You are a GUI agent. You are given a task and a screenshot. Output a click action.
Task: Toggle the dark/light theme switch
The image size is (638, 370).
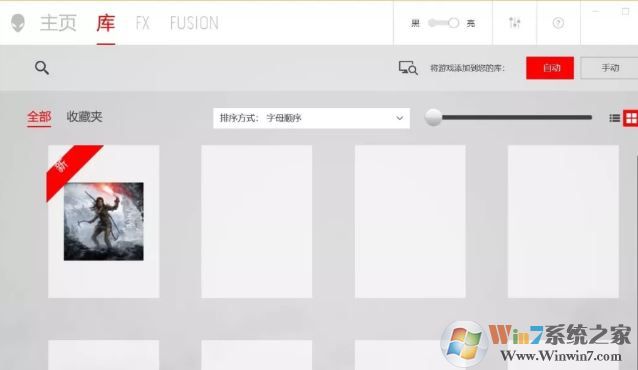click(x=444, y=23)
